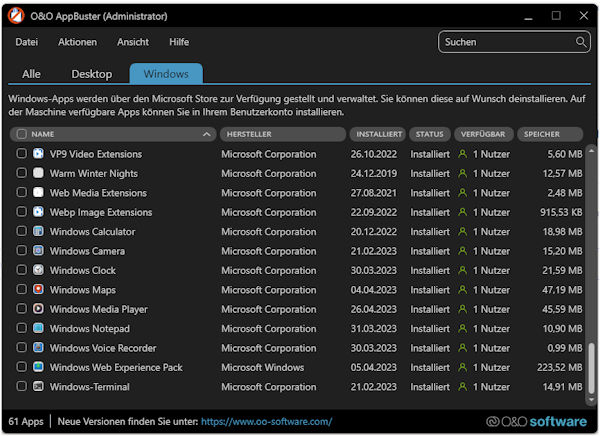This screenshot has width=600, height=436.
Task: Check the Windows Web Experience Pack checkbox
Action: click(x=21, y=367)
